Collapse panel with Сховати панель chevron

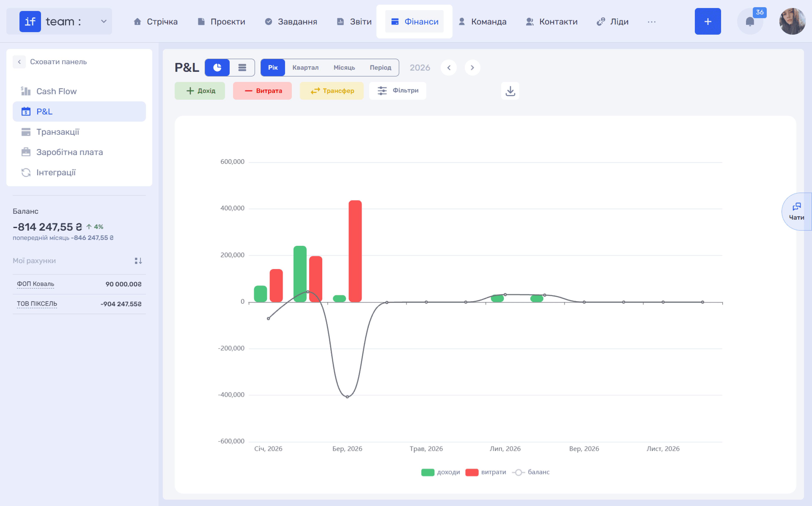pyautogui.click(x=19, y=62)
